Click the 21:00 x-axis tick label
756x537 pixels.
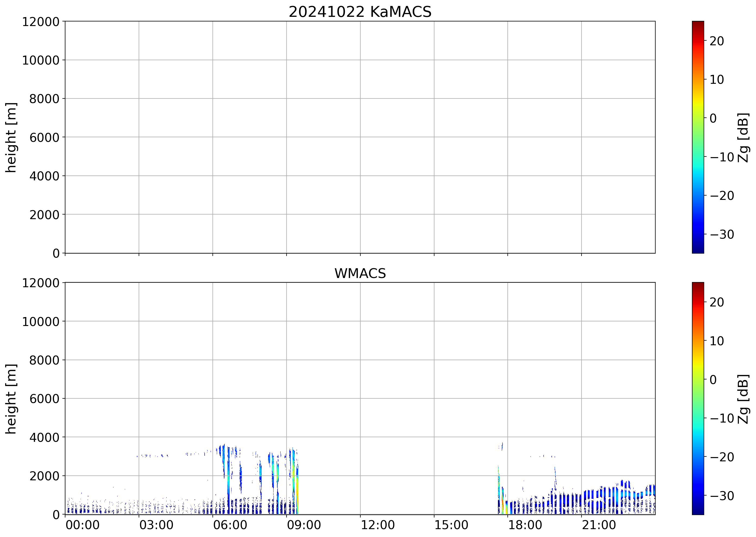click(599, 525)
